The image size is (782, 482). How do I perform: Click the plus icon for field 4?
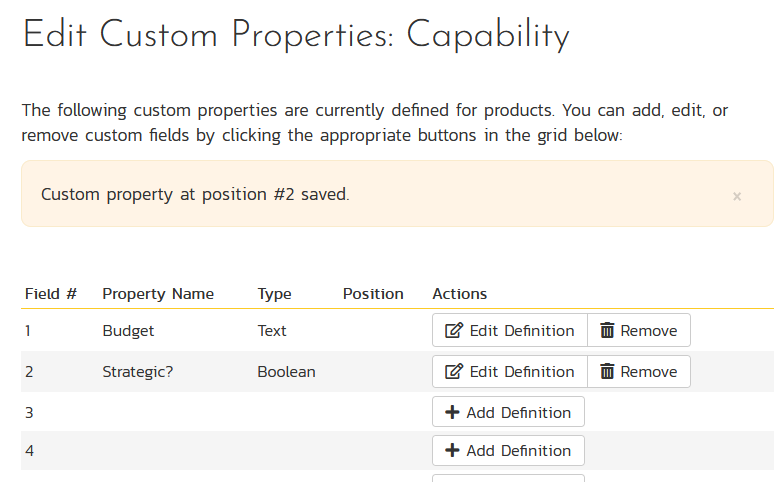453,451
